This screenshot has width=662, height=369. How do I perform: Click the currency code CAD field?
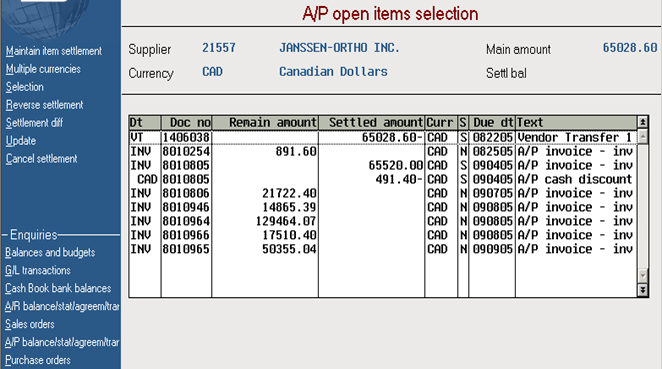point(212,71)
